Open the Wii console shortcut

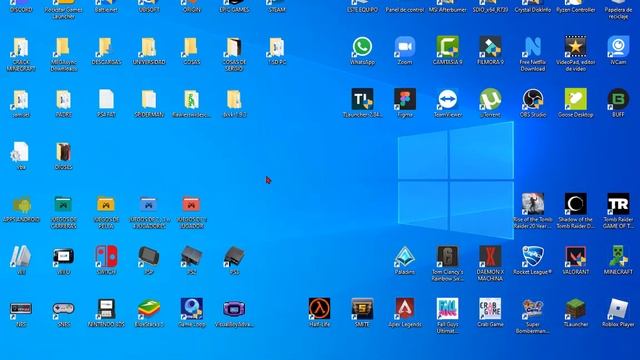pos(21,257)
